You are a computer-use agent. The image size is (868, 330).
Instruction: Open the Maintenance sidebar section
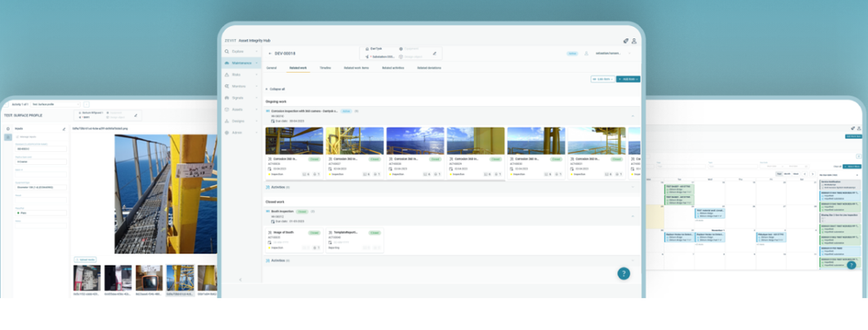(x=241, y=63)
